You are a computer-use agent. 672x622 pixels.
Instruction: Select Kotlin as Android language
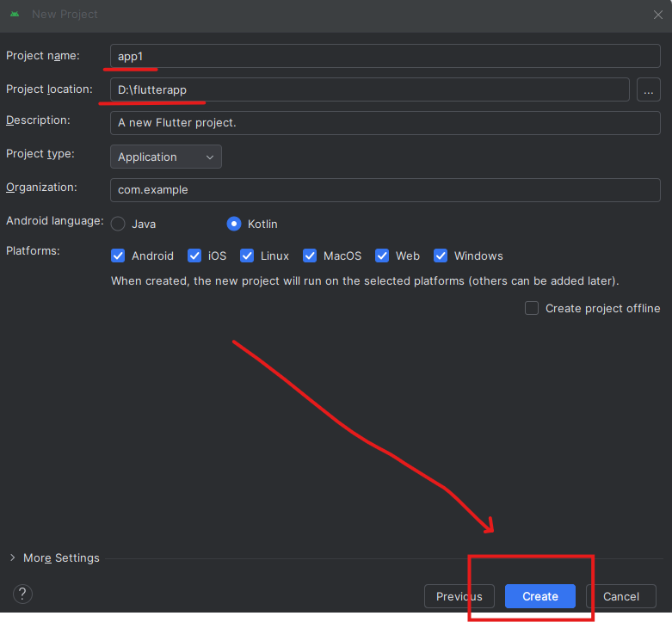tap(234, 224)
